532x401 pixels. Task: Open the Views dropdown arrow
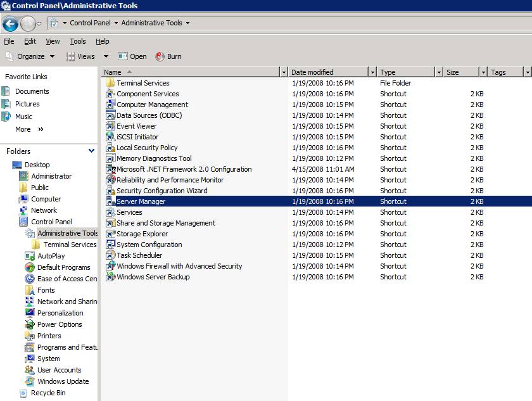106,56
